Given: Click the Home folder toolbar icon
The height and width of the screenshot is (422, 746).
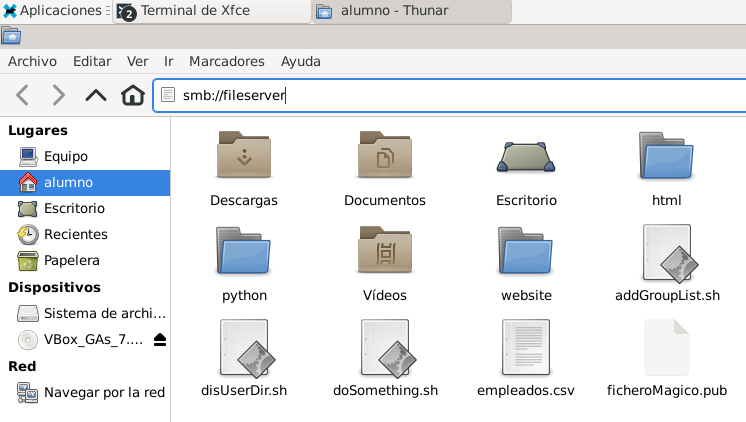Looking at the screenshot, I should [x=132, y=96].
